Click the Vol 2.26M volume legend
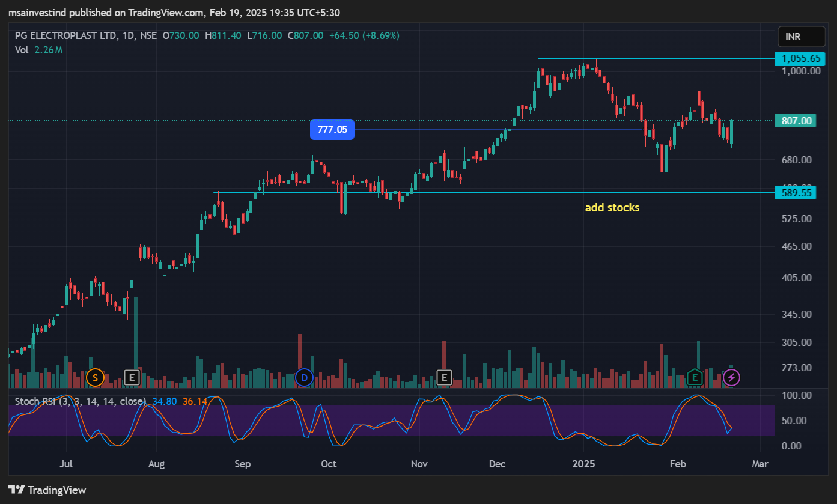 (x=38, y=50)
